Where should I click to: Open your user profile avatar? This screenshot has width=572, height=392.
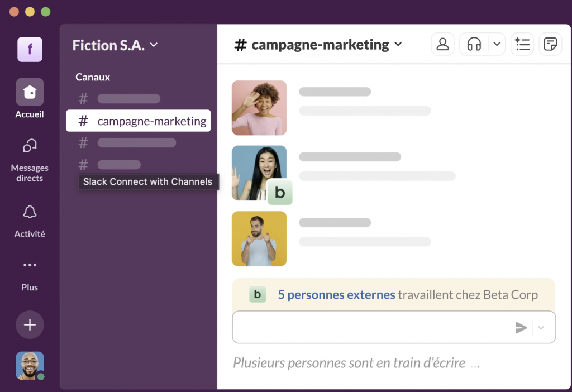30,366
